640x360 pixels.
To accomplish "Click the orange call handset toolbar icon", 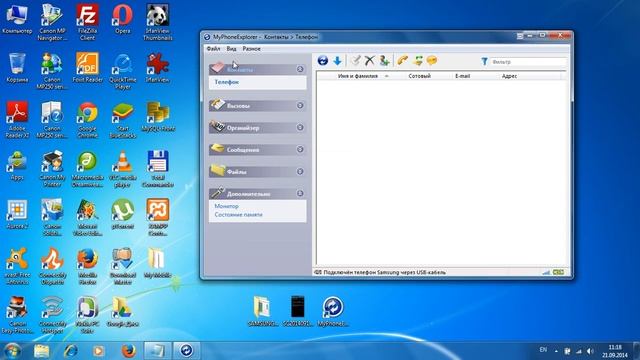I will [402, 61].
